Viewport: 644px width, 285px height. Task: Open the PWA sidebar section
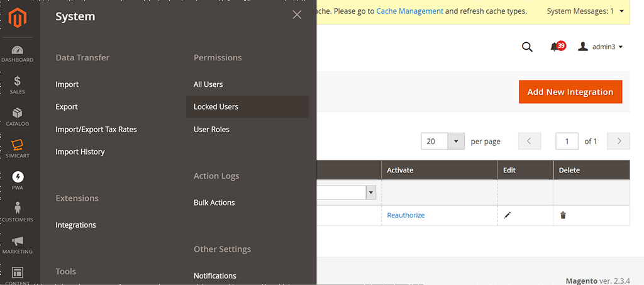tap(18, 181)
